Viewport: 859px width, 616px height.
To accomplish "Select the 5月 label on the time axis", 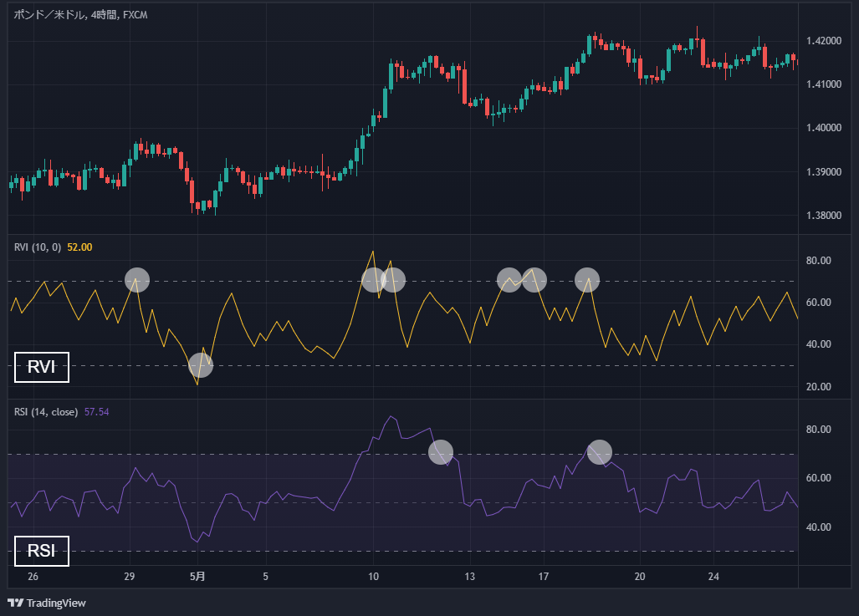I will [198, 576].
